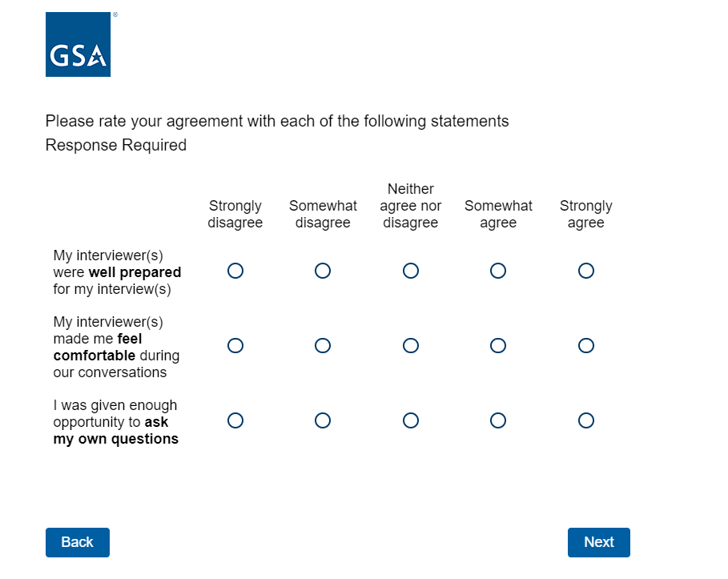
Task: Select Somewhat disagree for well prepared interviewers
Action: (323, 271)
